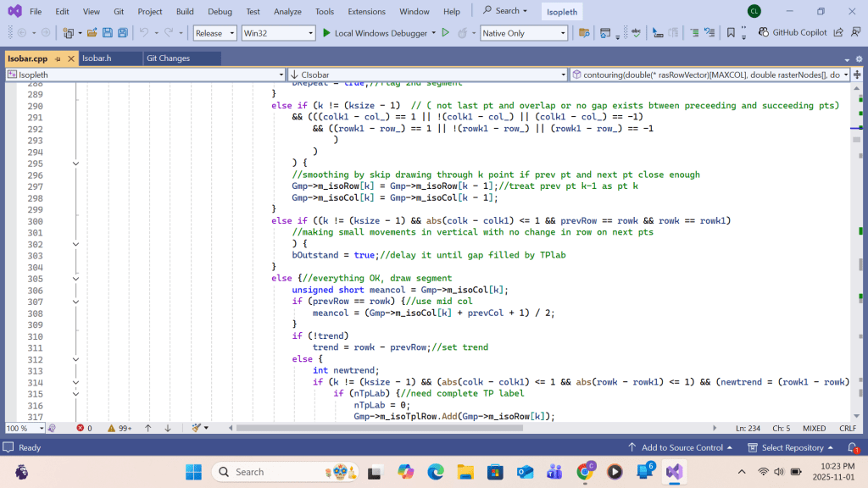868x488 pixels.
Task: Click the Save All toolbar icon
Action: [123, 33]
